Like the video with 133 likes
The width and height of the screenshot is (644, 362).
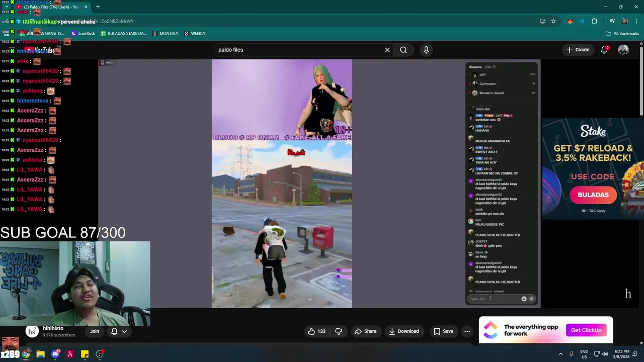[x=316, y=331]
